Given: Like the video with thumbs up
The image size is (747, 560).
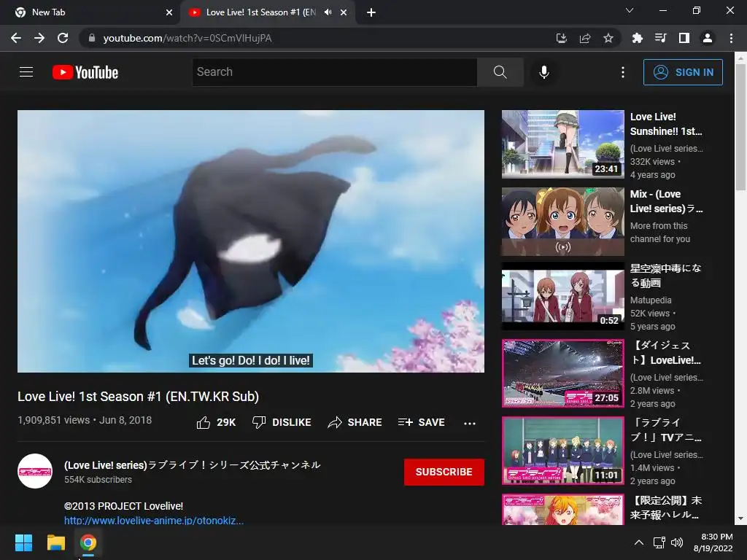Looking at the screenshot, I should point(216,422).
